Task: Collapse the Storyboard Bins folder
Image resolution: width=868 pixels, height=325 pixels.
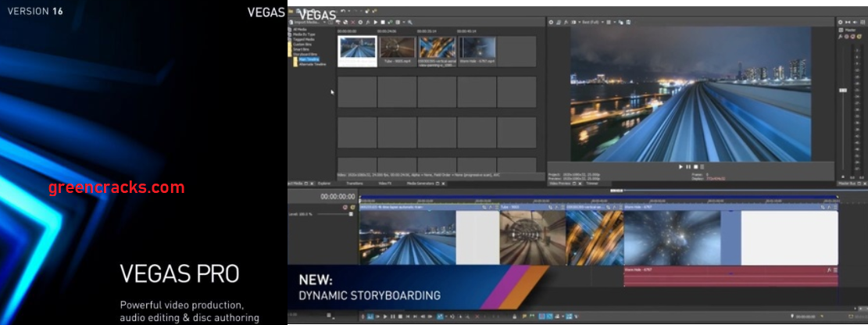Action: [305, 54]
